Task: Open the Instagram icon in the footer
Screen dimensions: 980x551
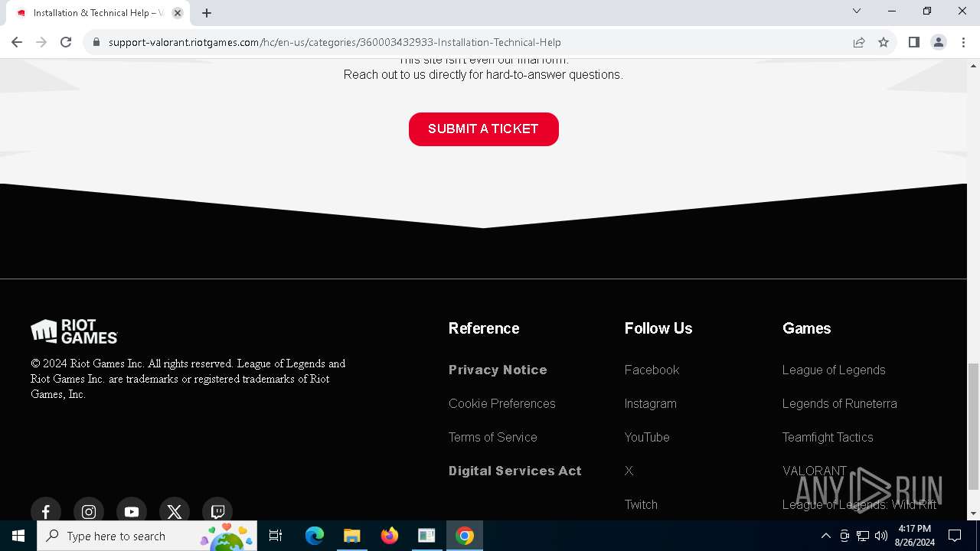Action: 89,511
